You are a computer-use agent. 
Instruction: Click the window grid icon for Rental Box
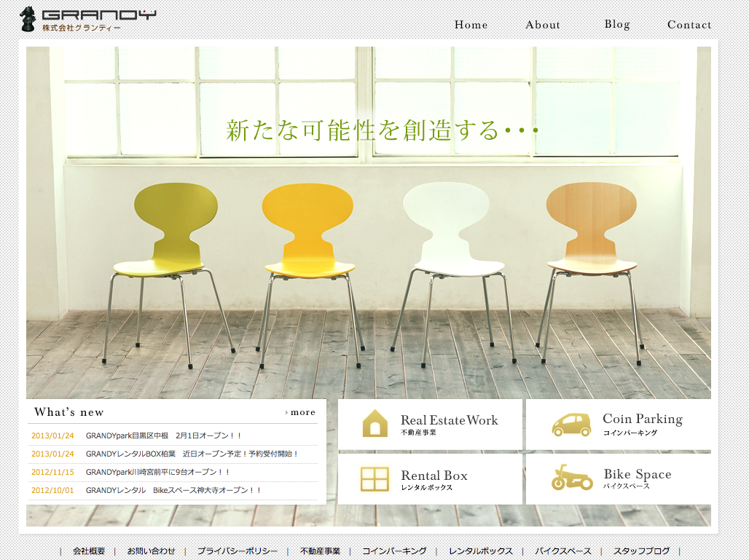pos(375,478)
